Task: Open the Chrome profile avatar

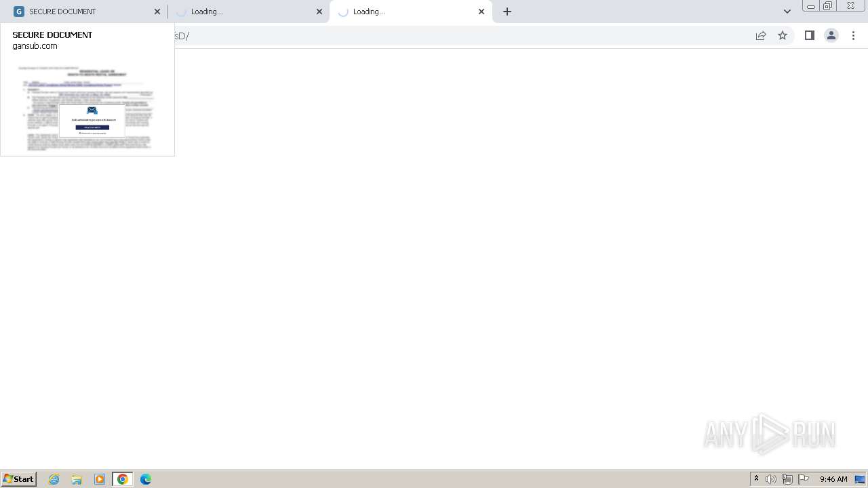Action: (831, 35)
